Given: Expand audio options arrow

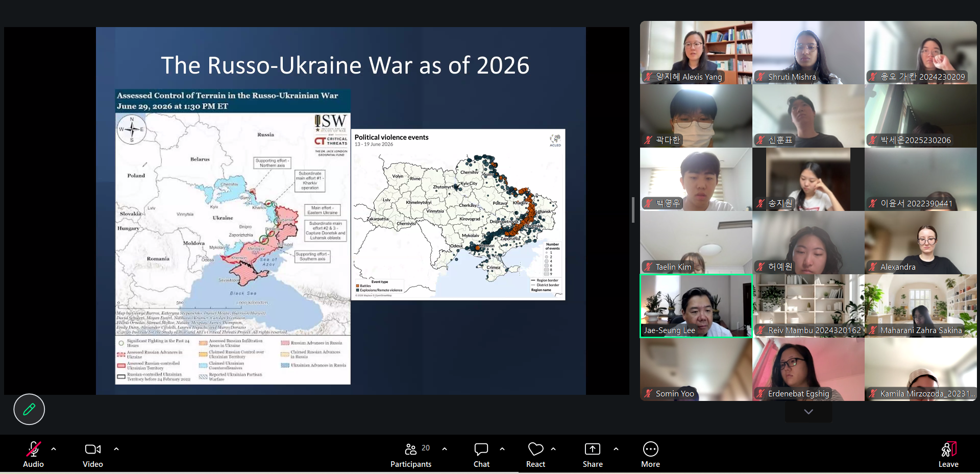Looking at the screenshot, I should (x=54, y=449).
